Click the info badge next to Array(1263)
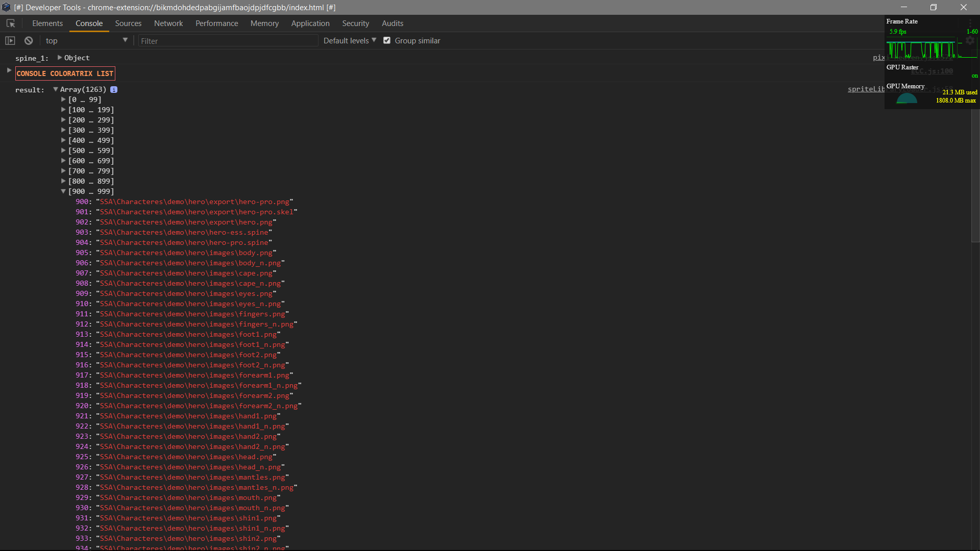Image resolution: width=980 pixels, height=551 pixels. pyautogui.click(x=114, y=89)
